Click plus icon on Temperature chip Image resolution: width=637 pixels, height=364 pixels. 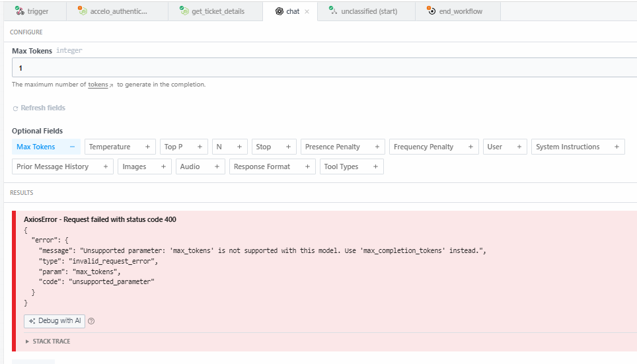147,147
